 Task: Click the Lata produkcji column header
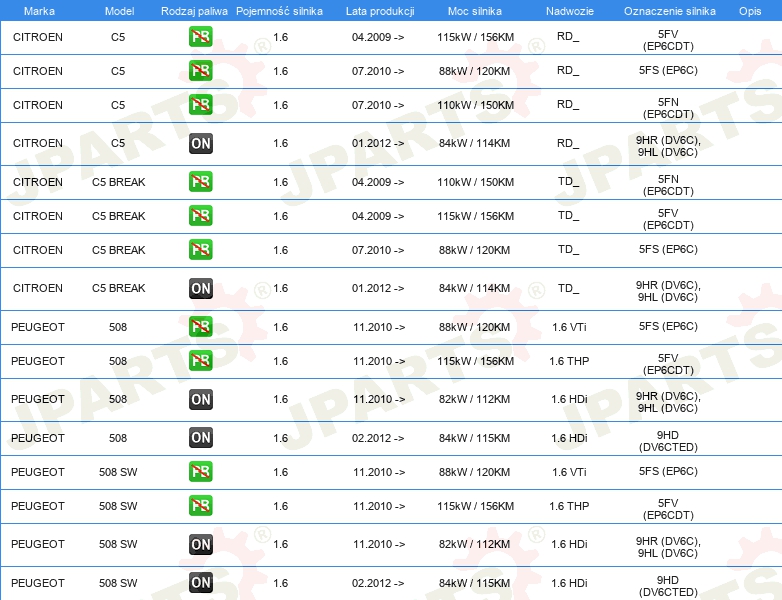pos(380,11)
